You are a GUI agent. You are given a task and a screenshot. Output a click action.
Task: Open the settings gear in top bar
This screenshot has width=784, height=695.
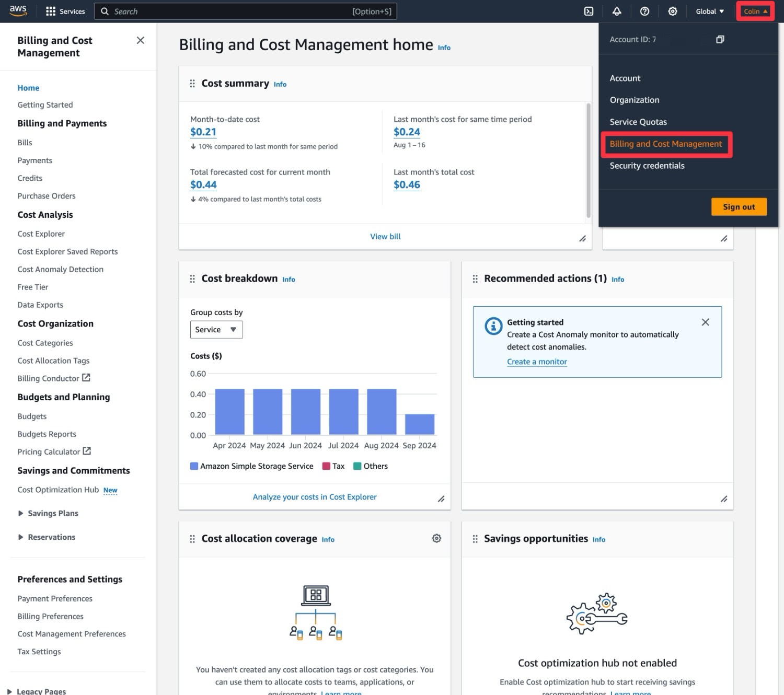coord(673,11)
